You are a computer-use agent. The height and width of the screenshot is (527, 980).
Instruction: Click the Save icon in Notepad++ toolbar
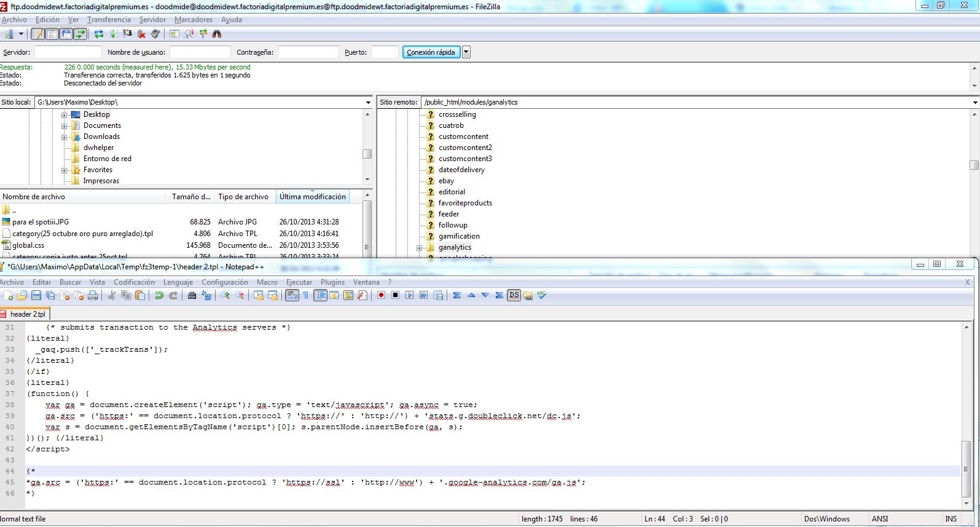coord(36,296)
